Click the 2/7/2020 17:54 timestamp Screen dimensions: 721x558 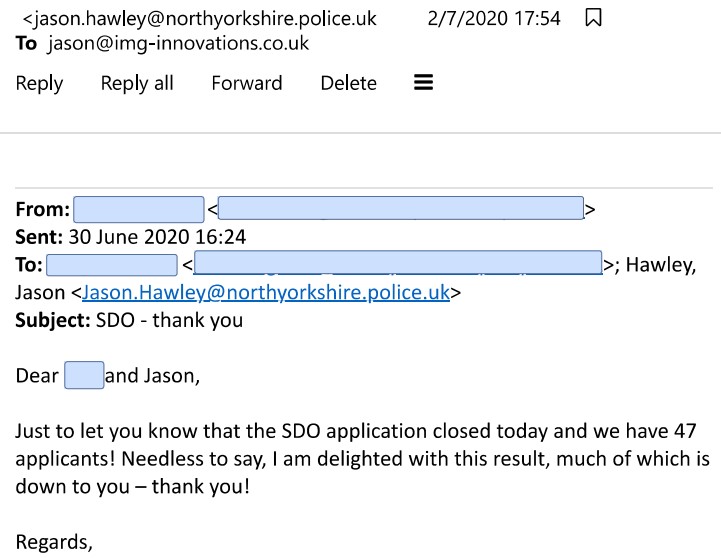click(494, 18)
